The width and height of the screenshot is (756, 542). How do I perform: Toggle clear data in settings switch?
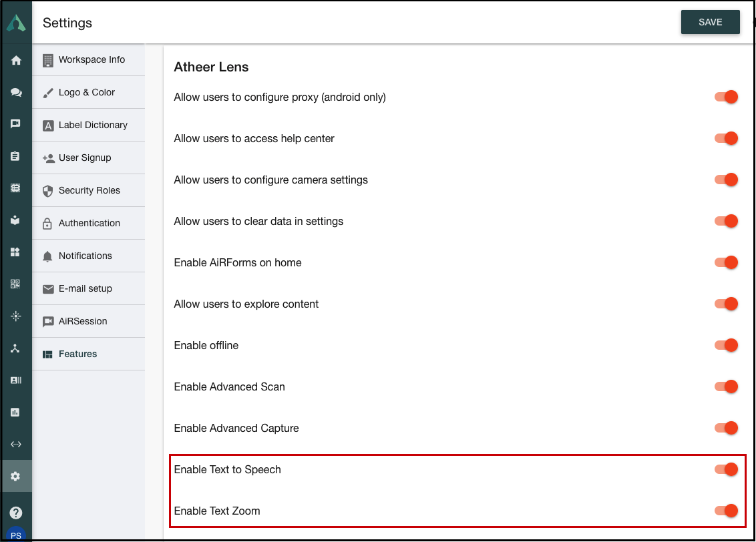(x=726, y=221)
